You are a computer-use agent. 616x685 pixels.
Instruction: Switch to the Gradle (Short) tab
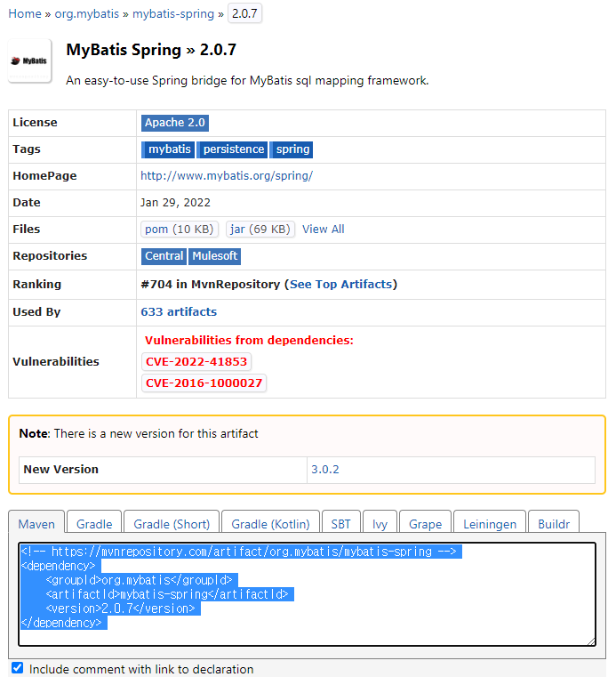[172, 522]
